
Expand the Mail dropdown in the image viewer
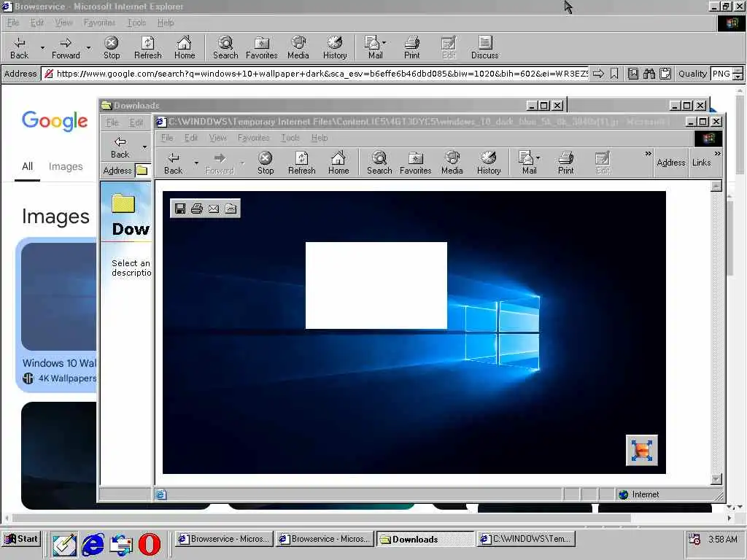[538, 157]
